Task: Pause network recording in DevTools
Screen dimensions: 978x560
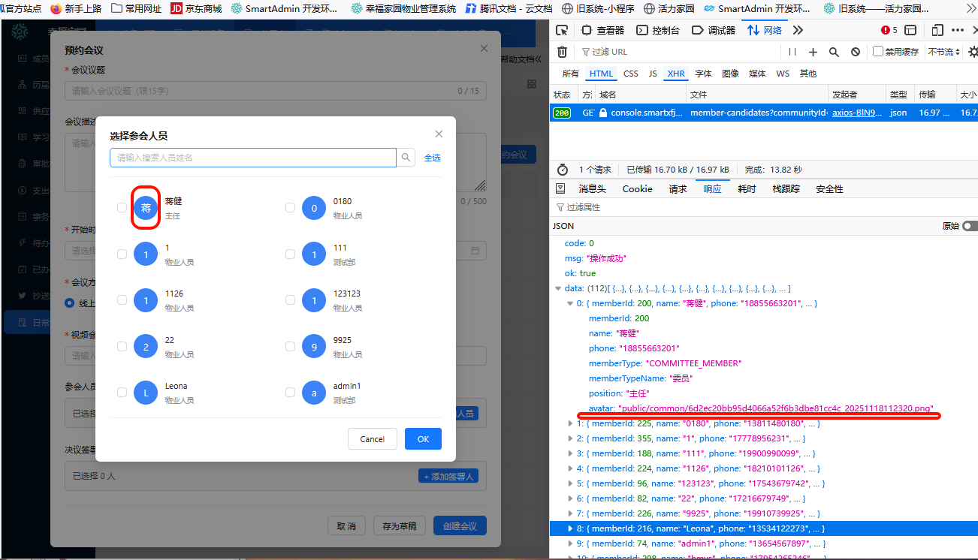Action: (792, 52)
